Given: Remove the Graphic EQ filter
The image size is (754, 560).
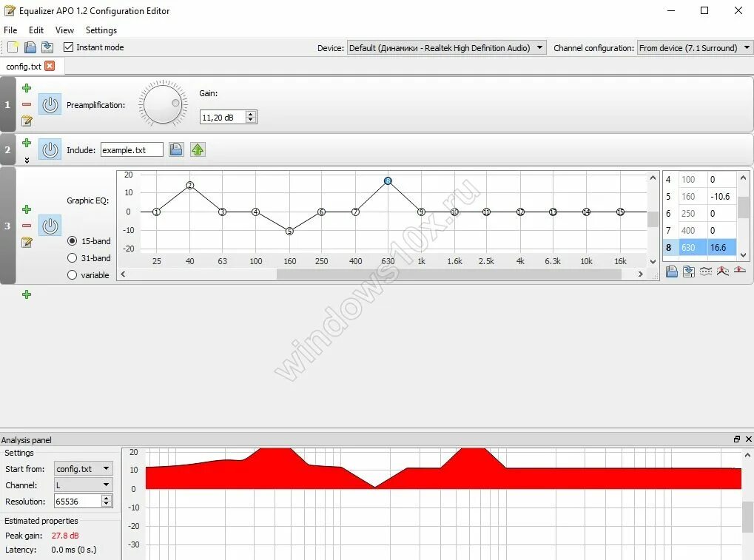Looking at the screenshot, I should (x=27, y=226).
